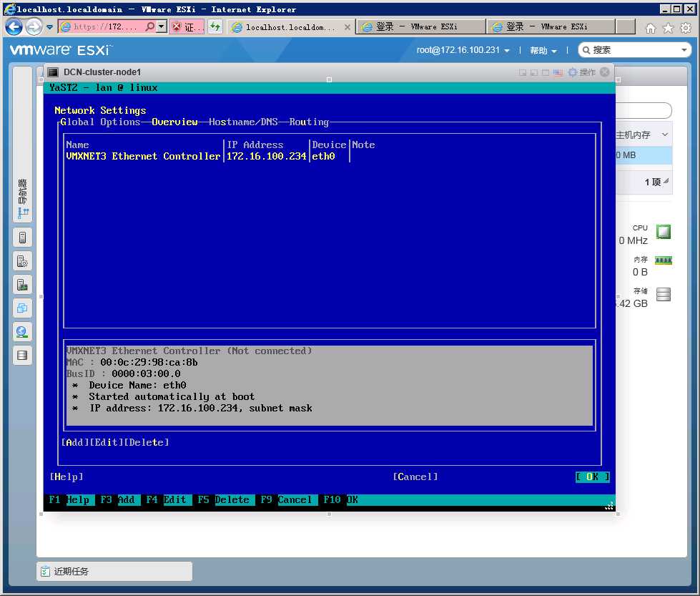Screen dimensions: 700x596
Task: Click the [Add] button in YaST
Action: [x=75, y=442]
